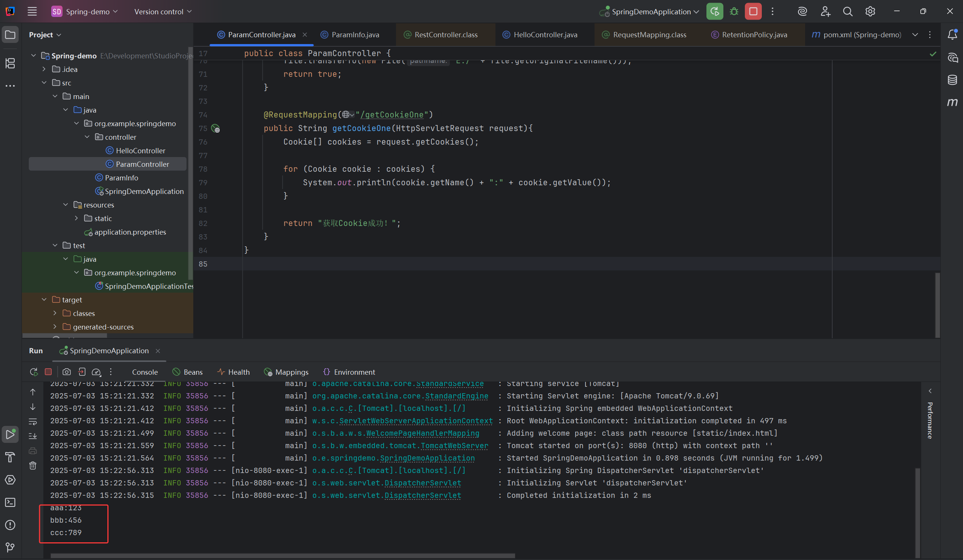This screenshot has width=963, height=560.
Task: Open Spring-demo project dropdown
Action: tap(85, 11)
